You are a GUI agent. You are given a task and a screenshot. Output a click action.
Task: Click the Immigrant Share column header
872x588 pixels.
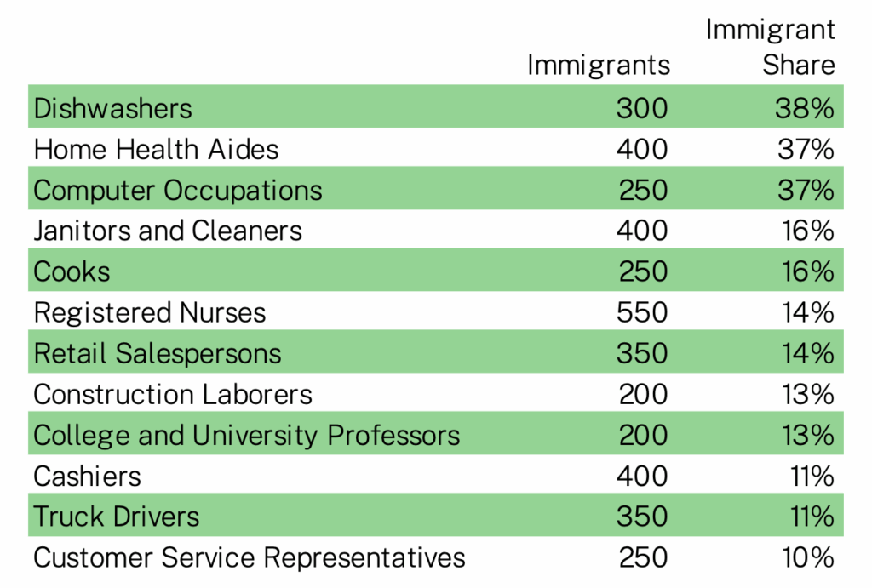pos(770,48)
